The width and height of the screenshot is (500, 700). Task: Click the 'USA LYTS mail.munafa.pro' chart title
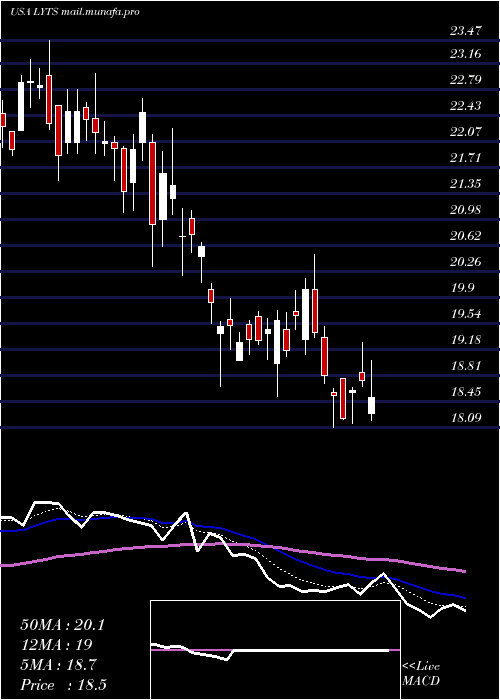point(75,12)
